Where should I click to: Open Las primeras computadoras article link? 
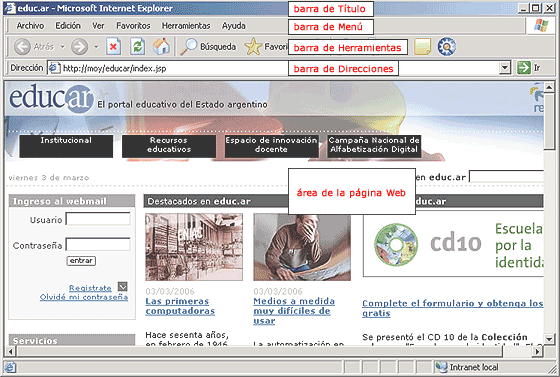coord(180,306)
